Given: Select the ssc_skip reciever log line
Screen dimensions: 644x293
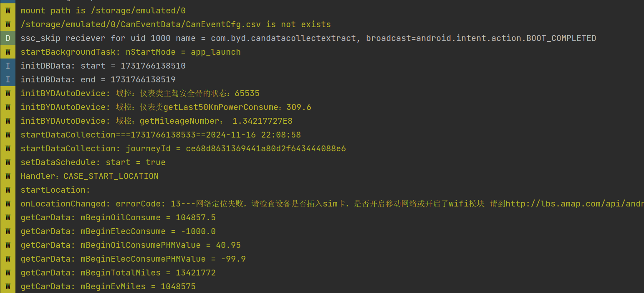Looking at the screenshot, I should coord(308,38).
